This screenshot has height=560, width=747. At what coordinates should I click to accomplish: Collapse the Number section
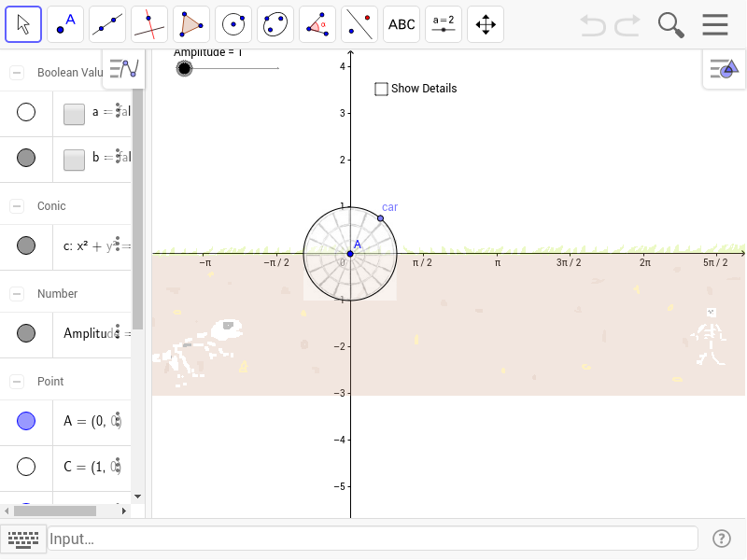15,293
